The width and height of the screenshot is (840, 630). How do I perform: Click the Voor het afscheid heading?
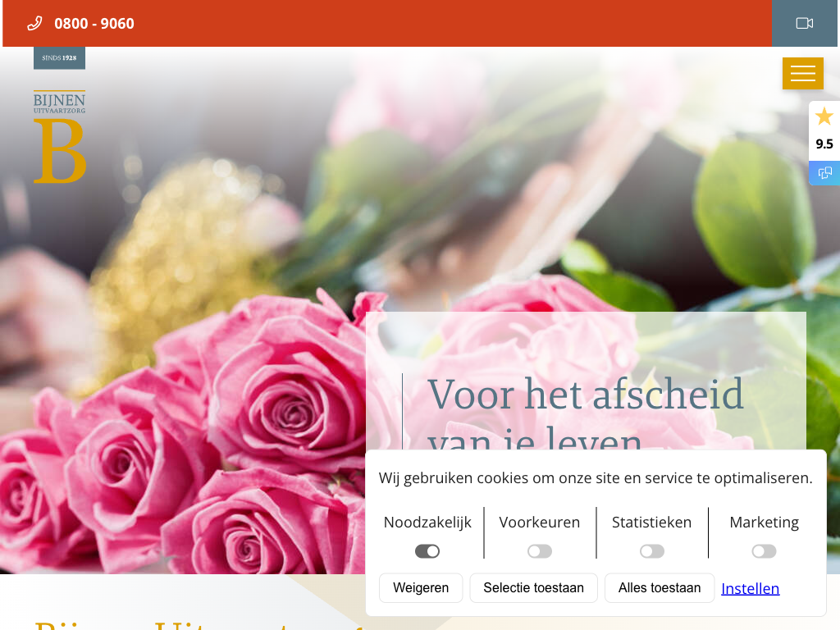click(585, 395)
